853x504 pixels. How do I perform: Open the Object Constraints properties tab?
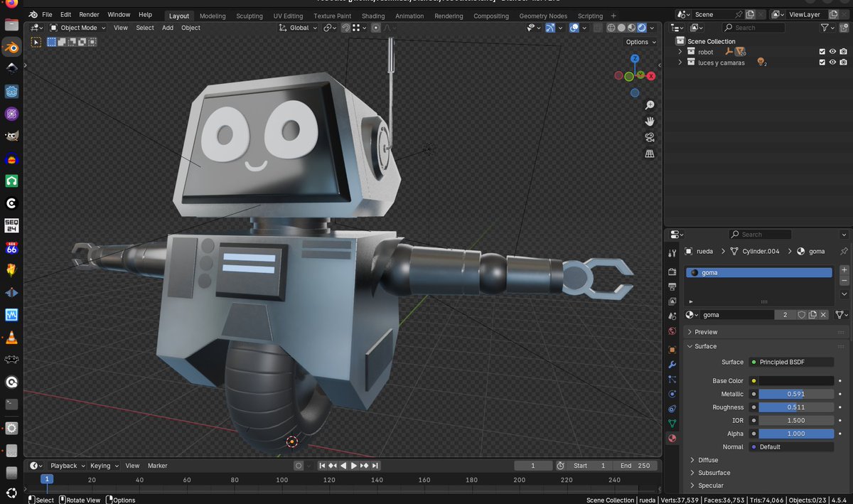pyautogui.click(x=672, y=409)
